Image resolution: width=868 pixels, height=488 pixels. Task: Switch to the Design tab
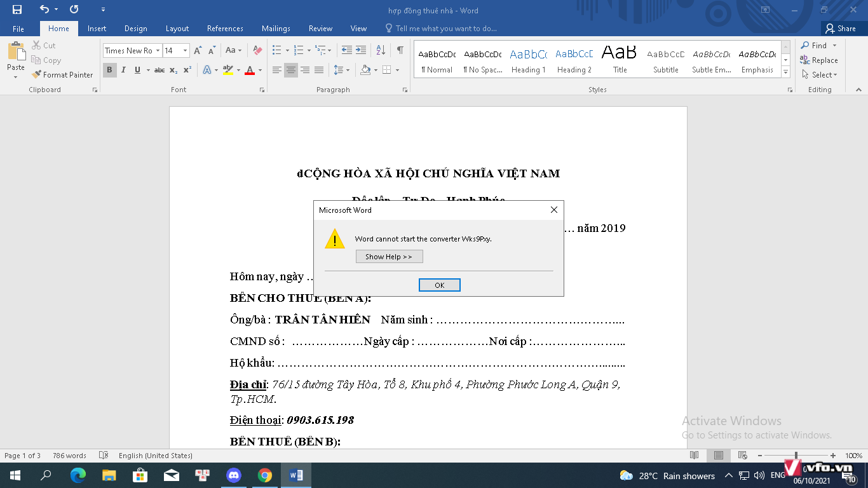[135, 29]
